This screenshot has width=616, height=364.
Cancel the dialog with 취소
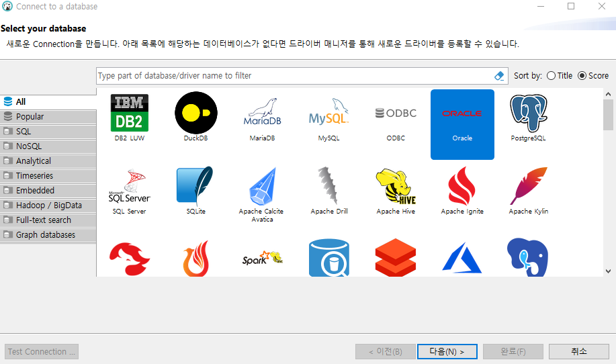coord(578,351)
